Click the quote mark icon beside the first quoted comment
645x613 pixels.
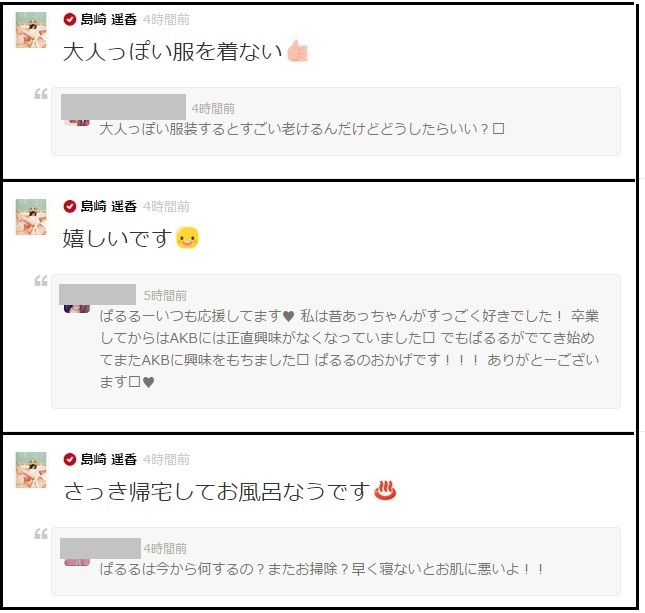coord(41,94)
